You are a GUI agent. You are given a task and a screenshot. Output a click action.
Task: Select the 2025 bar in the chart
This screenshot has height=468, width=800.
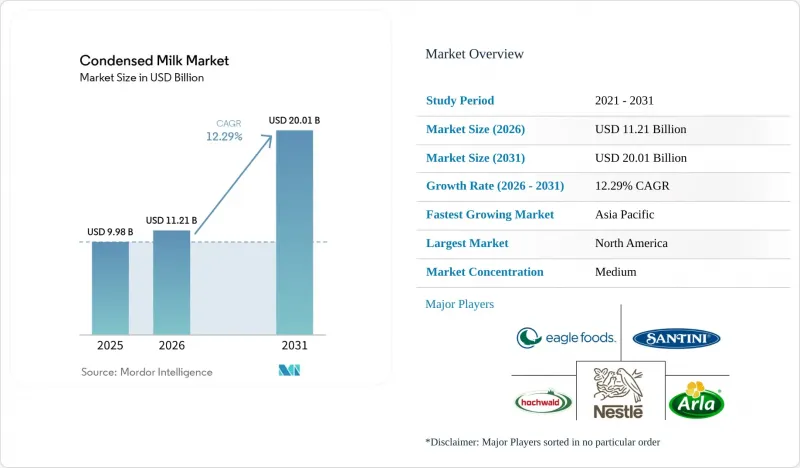point(110,288)
